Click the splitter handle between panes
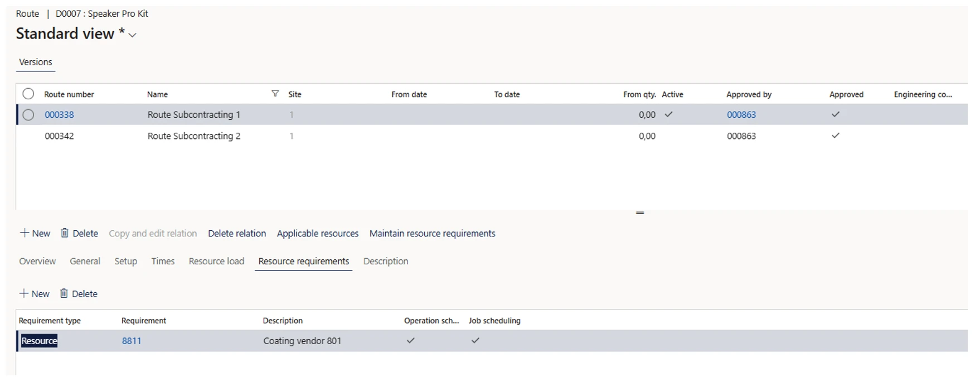 click(x=639, y=212)
